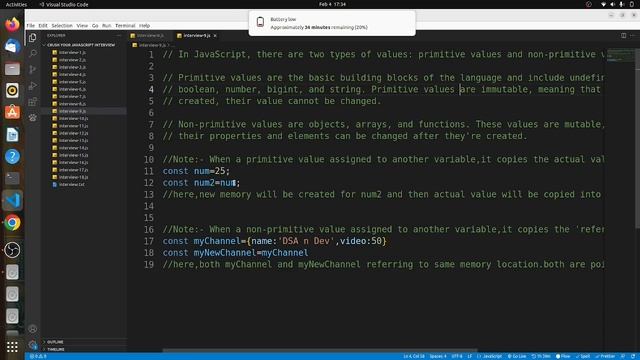Open the Go menu
Viewport: 640px width, 360px height.
pyautogui.click(x=95, y=25)
